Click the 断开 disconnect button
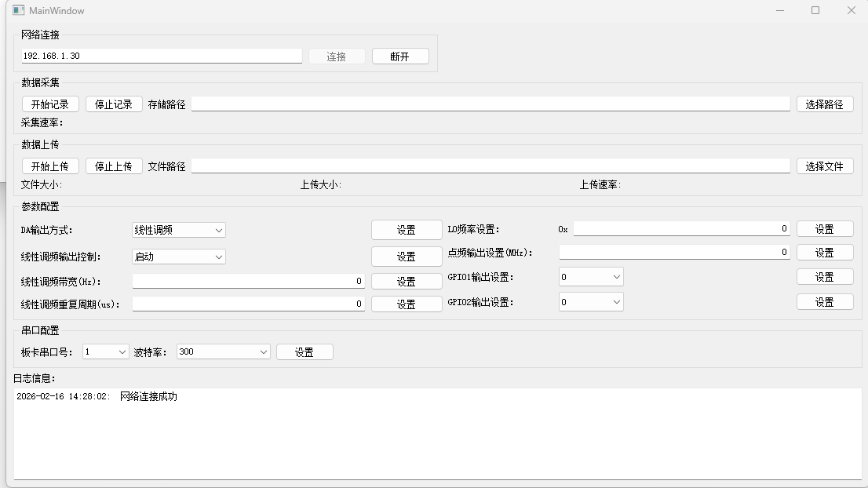This screenshot has height=488, width=868. (x=399, y=56)
